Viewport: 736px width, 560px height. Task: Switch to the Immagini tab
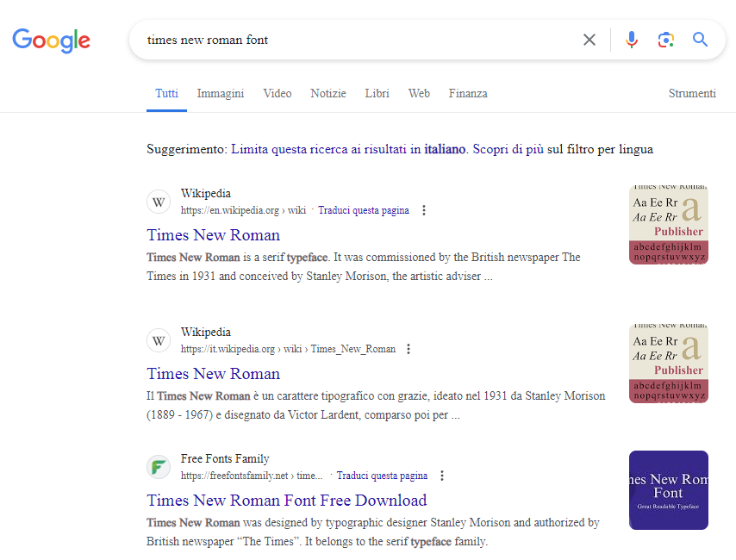click(220, 93)
